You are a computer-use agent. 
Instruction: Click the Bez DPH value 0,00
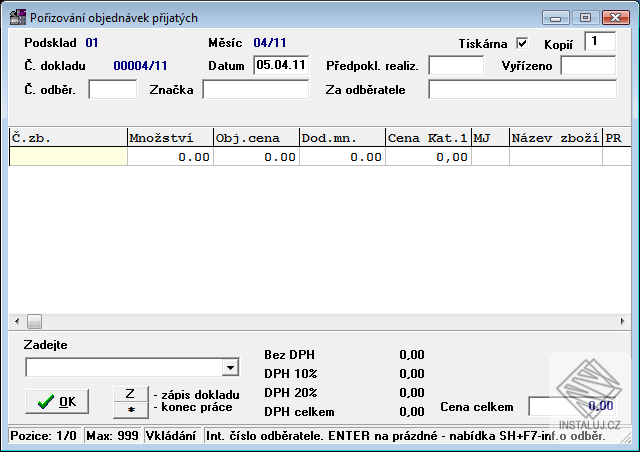[412, 354]
